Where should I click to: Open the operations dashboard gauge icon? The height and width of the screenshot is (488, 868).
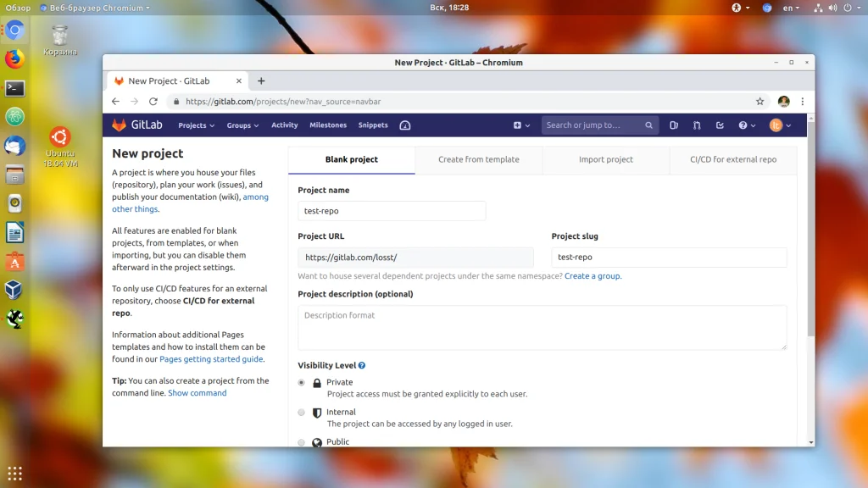(x=404, y=125)
